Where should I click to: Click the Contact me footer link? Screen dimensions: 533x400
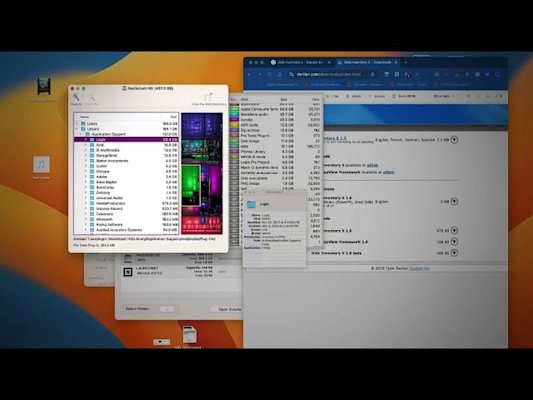[x=419, y=268]
